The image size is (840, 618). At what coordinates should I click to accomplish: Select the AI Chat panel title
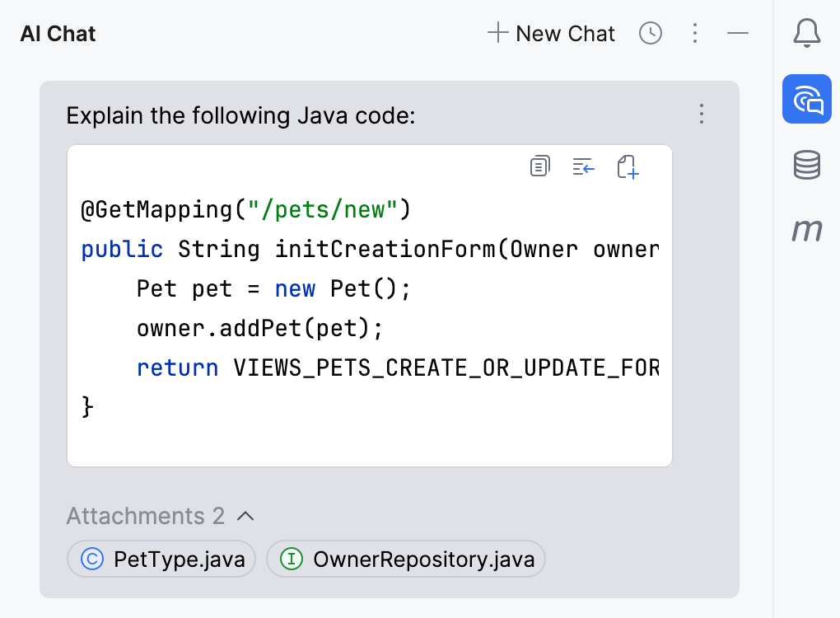pos(58,34)
